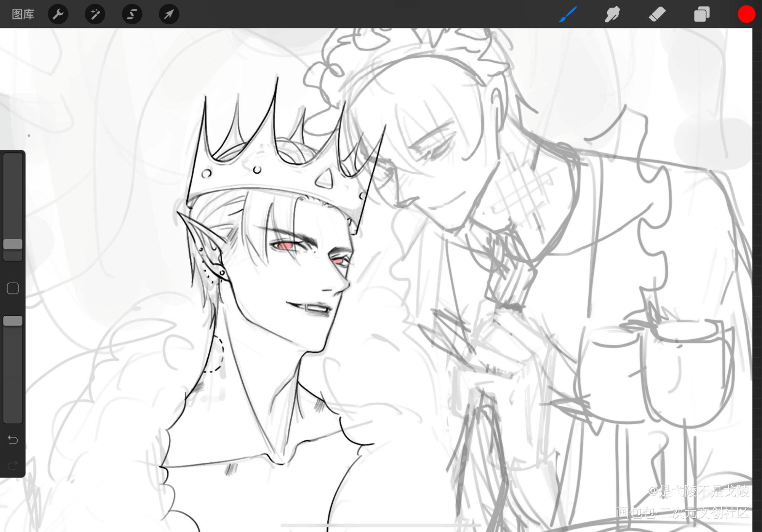Open the 图库 gallery
Image resolution: width=762 pixels, height=532 pixels.
point(23,14)
